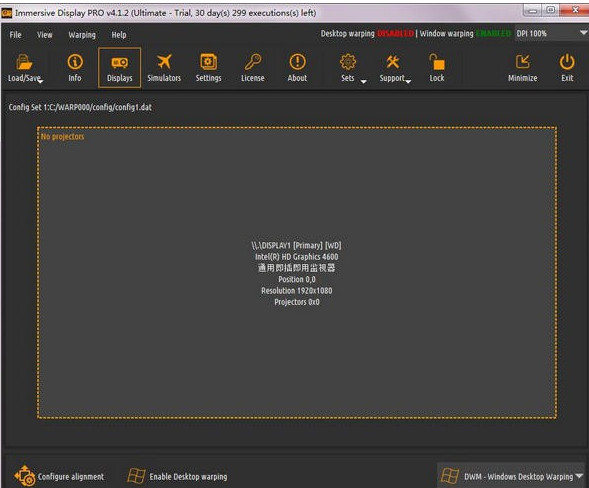This screenshot has width=589, height=488.
Task: Click the DWM Windows logo icon
Action: tap(450, 476)
